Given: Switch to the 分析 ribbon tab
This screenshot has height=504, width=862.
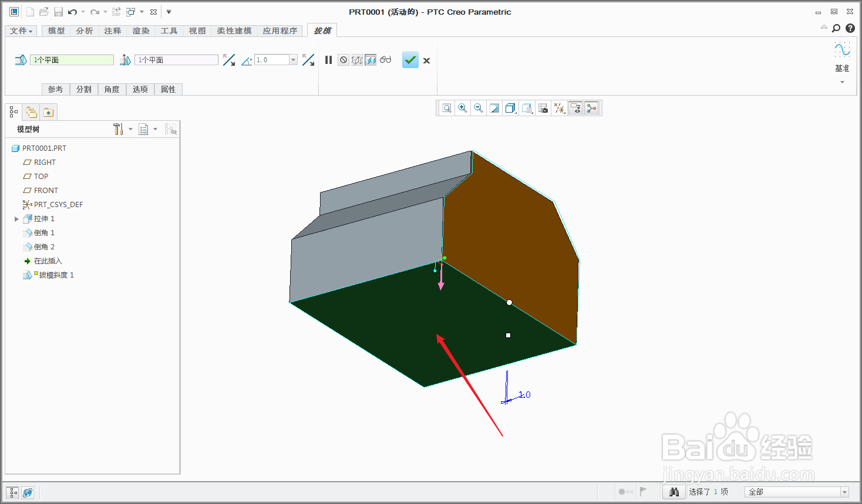Looking at the screenshot, I should [x=85, y=31].
